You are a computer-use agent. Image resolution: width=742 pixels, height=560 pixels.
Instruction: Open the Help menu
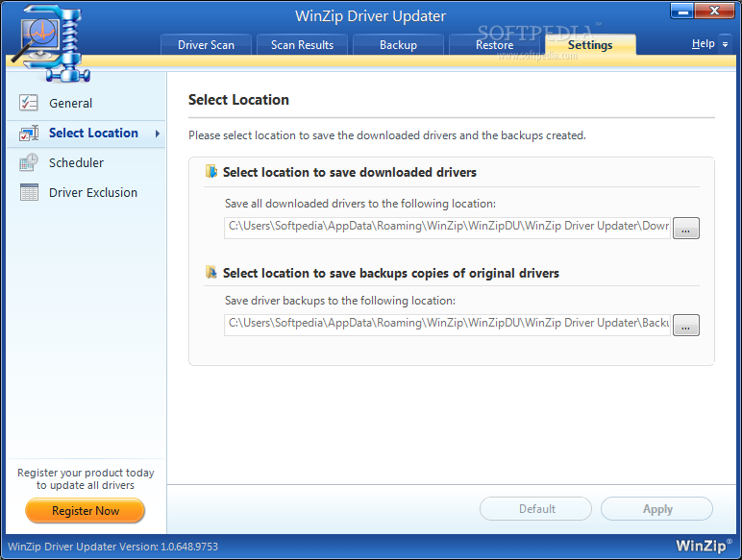coord(703,44)
